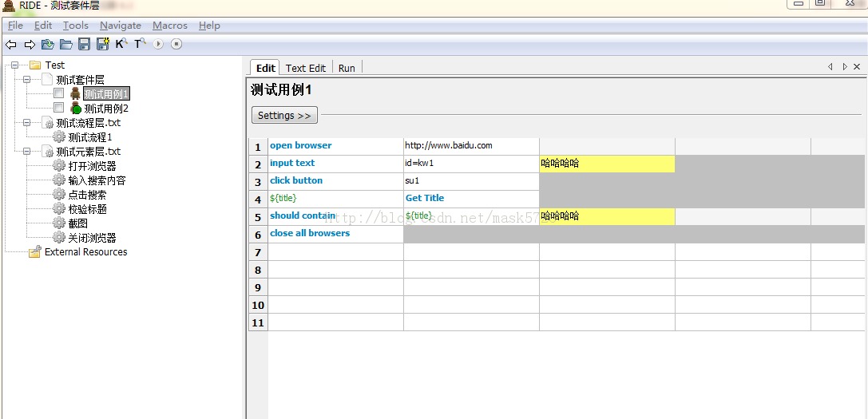Open the Macros menu
The height and width of the screenshot is (419, 868).
pyautogui.click(x=170, y=26)
